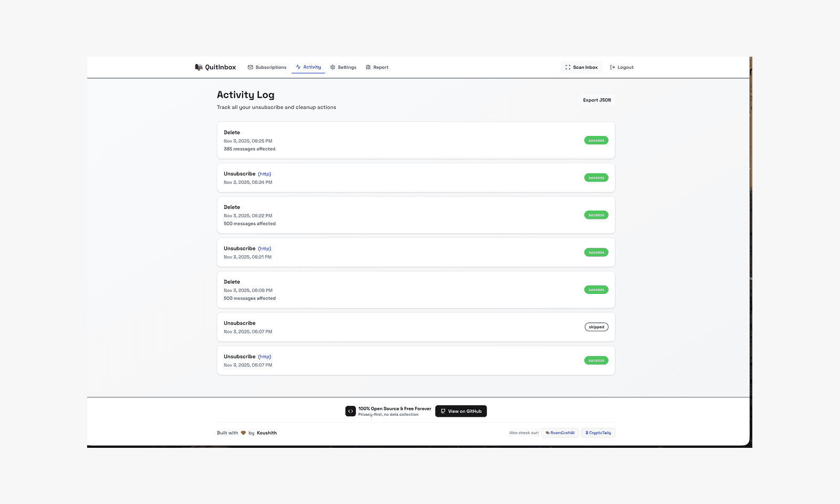
Task: Click the code brackets icon near Open Source text
Action: (x=350, y=411)
